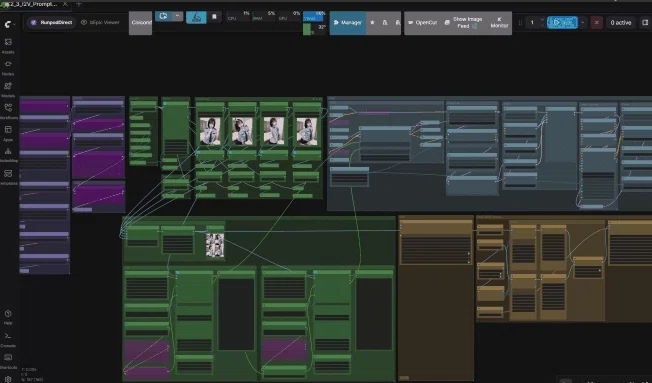Click the bookmark icon in top toolbar

point(214,17)
